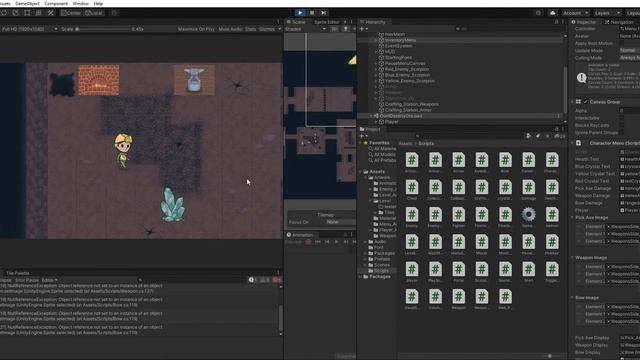The height and width of the screenshot is (360, 640).
Task: Select the Fighter script file icon
Action: [458, 214]
